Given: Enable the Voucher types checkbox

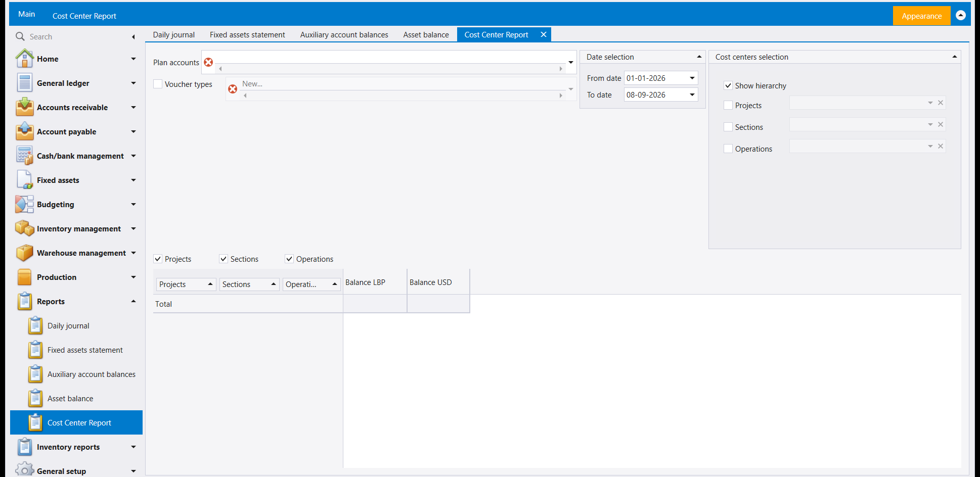Looking at the screenshot, I should click(x=158, y=84).
